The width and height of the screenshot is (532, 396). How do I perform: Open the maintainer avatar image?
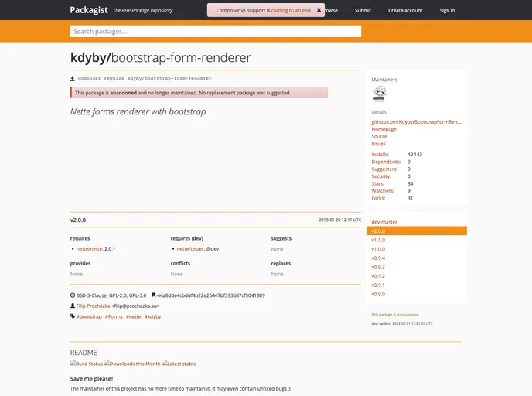pyautogui.click(x=380, y=94)
